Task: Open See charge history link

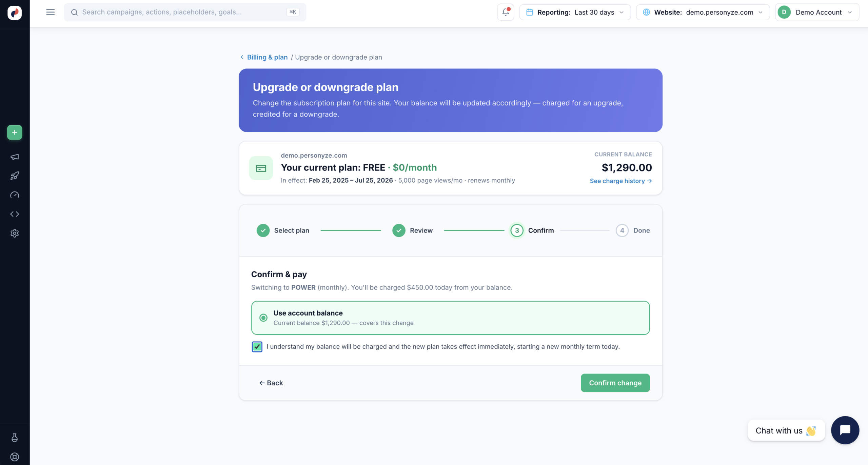Action: tap(620, 181)
